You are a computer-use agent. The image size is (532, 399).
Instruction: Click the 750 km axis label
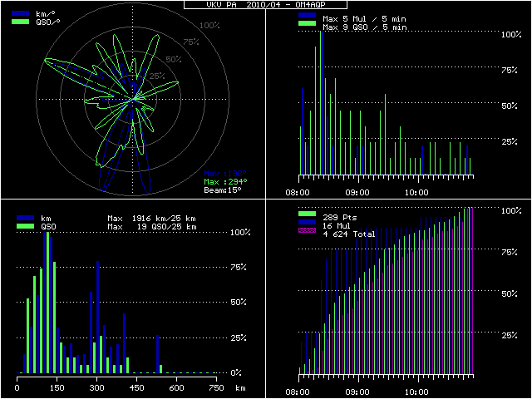coord(217,387)
